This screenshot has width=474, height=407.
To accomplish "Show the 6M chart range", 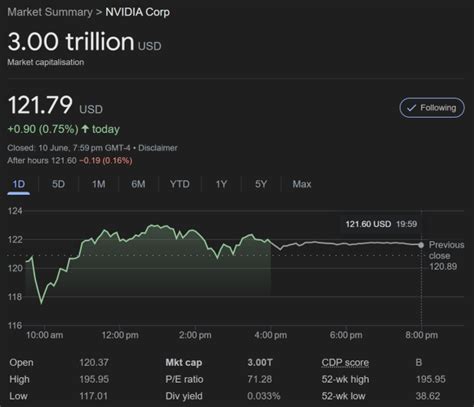I will pyautogui.click(x=138, y=184).
